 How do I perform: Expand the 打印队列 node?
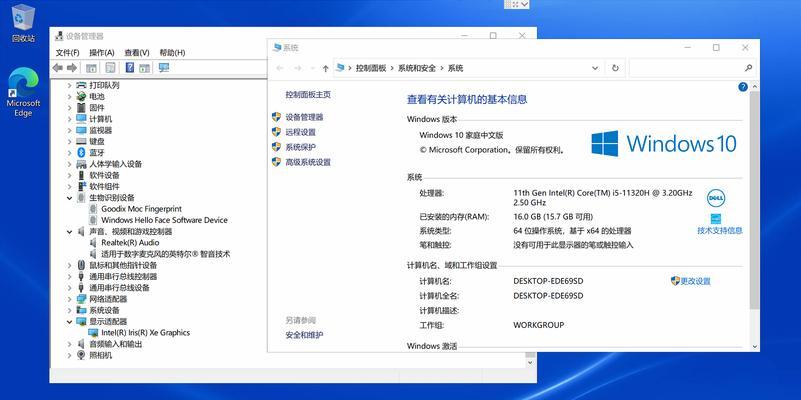coord(69,85)
